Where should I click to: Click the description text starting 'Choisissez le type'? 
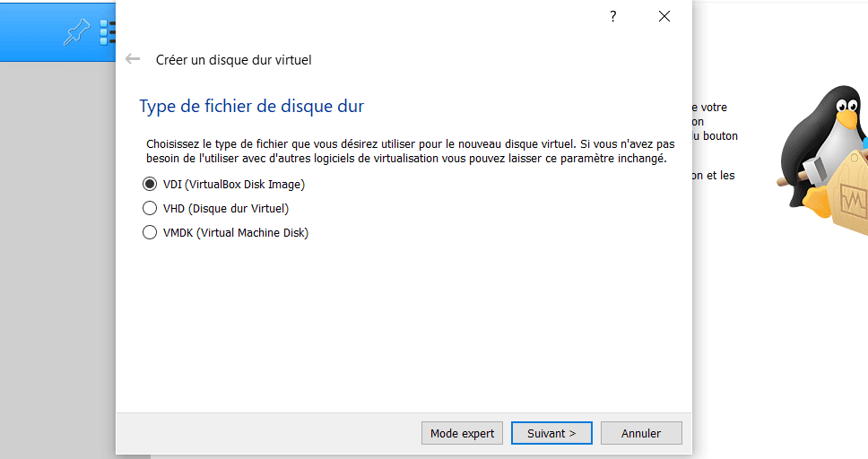(x=410, y=152)
